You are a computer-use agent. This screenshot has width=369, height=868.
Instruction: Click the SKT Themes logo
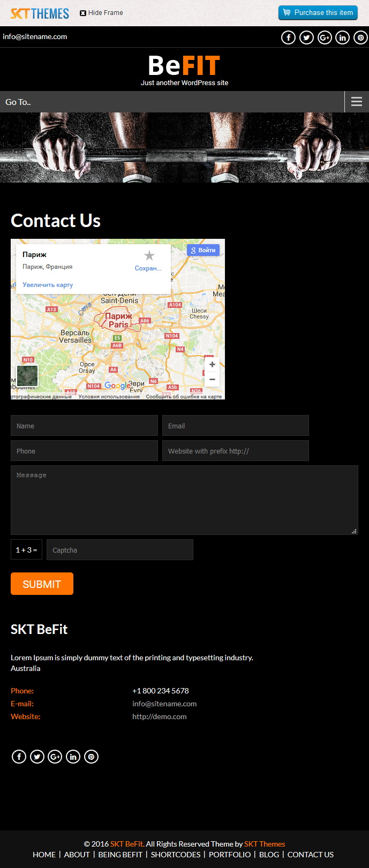(x=40, y=13)
